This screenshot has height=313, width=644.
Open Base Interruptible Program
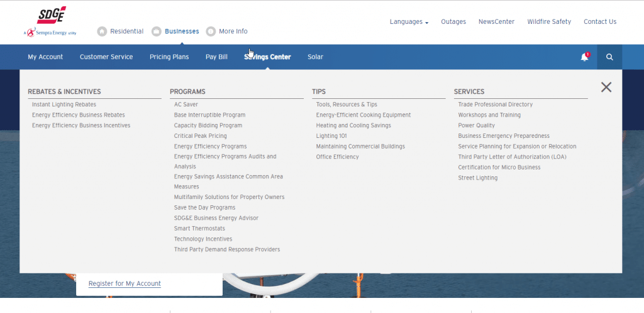(x=210, y=115)
